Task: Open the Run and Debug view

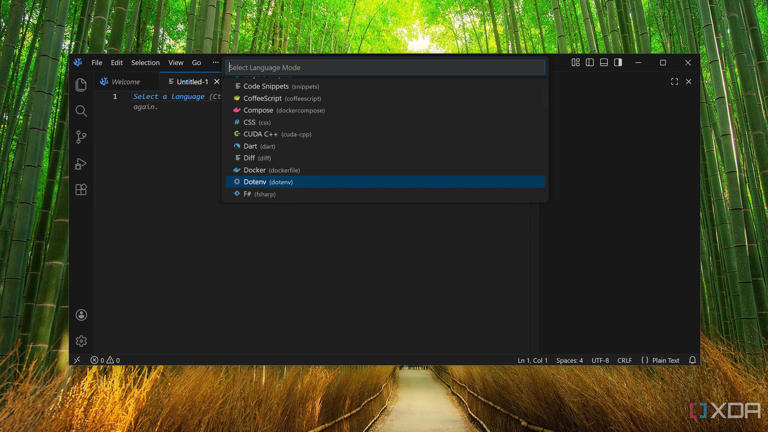Action: pos(81,164)
